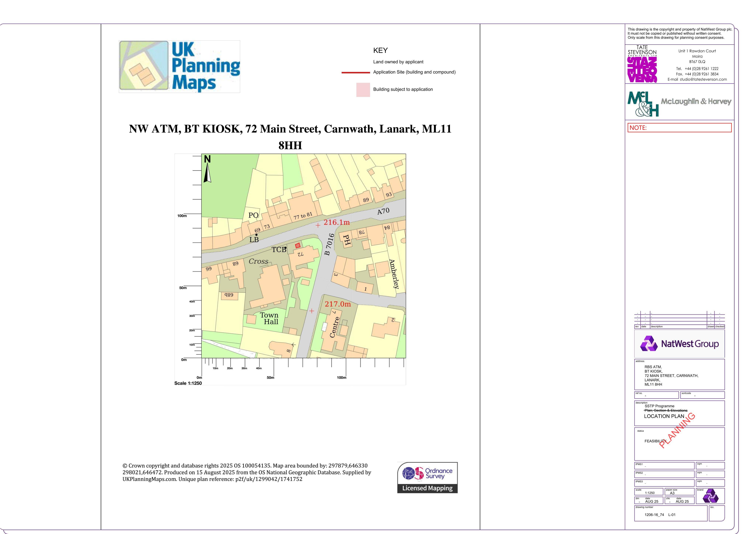Click the small NatWest brand icon
The width and height of the screenshot is (756, 534).
tap(711, 496)
